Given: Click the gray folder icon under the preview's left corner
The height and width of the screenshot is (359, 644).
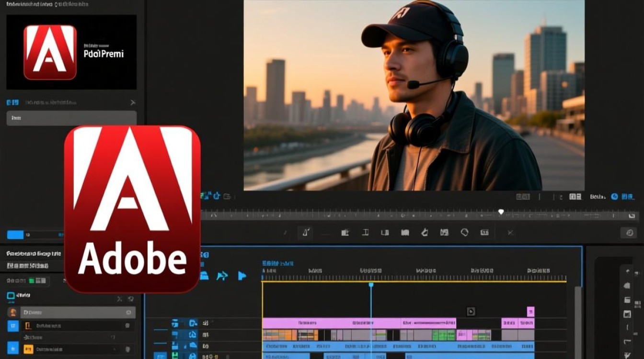Looking at the screenshot, I should pos(227,196).
